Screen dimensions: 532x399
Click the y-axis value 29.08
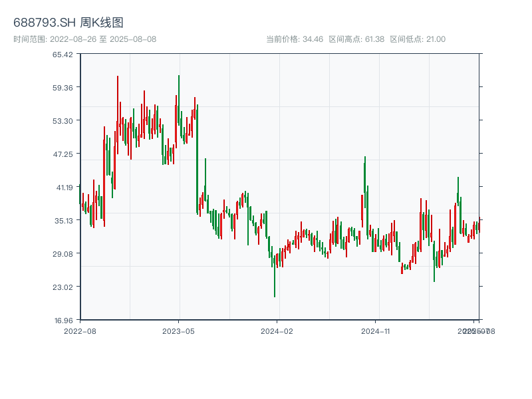63,254
